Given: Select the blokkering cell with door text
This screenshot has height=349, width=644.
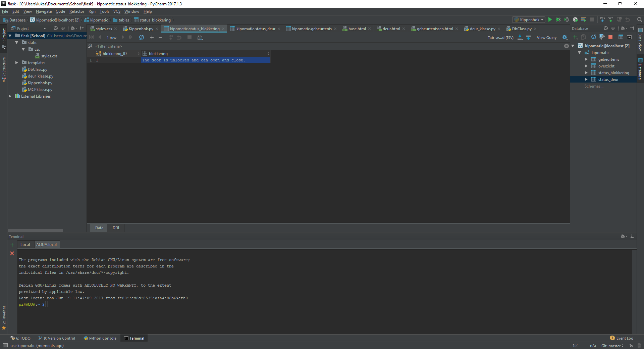Looking at the screenshot, I should click(206, 60).
